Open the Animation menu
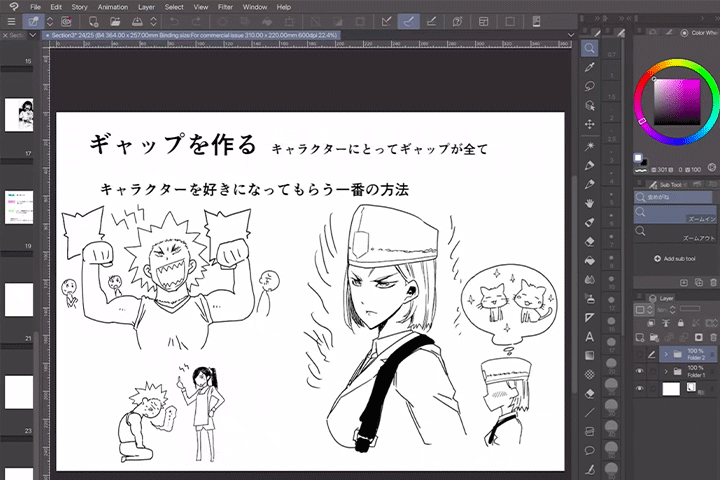Image resolution: width=720 pixels, height=480 pixels. click(x=112, y=7)
